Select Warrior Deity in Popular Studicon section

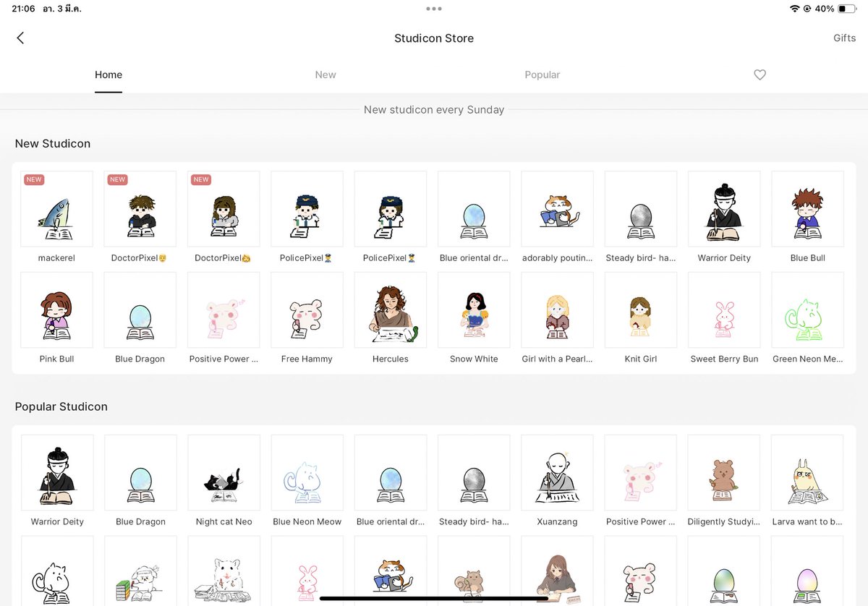point(57,473)
